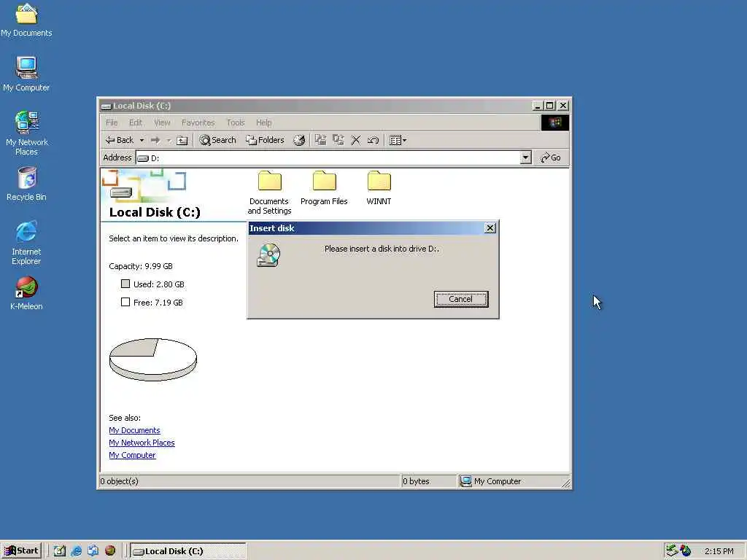747x560 pixels.
Task: Click the Undo toolbar icon
Action: click(x=373, y=140)
